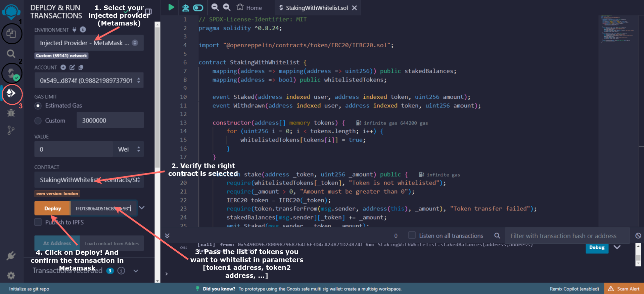Select the Custom gas limit radio button
Screen dimensions: 644x294
38,120
